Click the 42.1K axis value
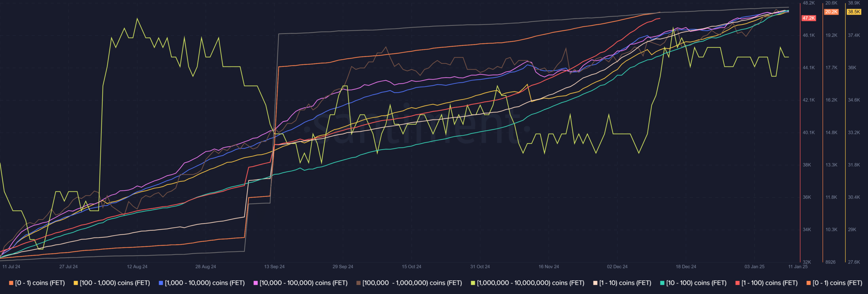This screenshot has width=868, height=294. click(809, 100)
